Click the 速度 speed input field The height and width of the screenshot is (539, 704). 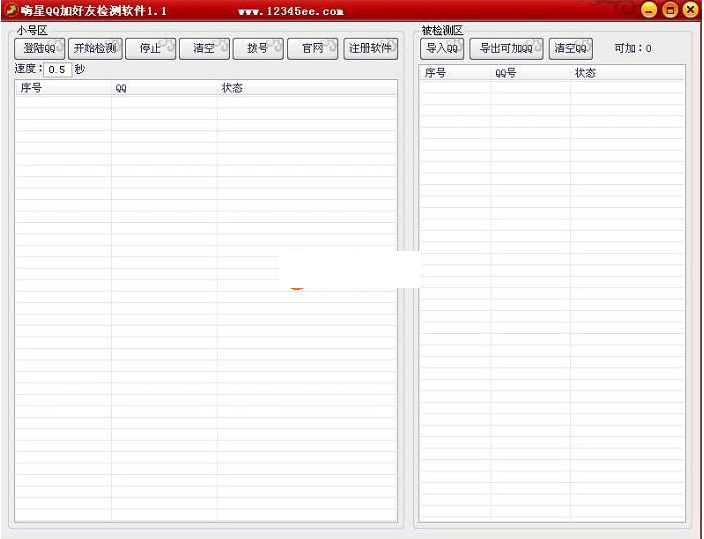(x=58, y=70)
